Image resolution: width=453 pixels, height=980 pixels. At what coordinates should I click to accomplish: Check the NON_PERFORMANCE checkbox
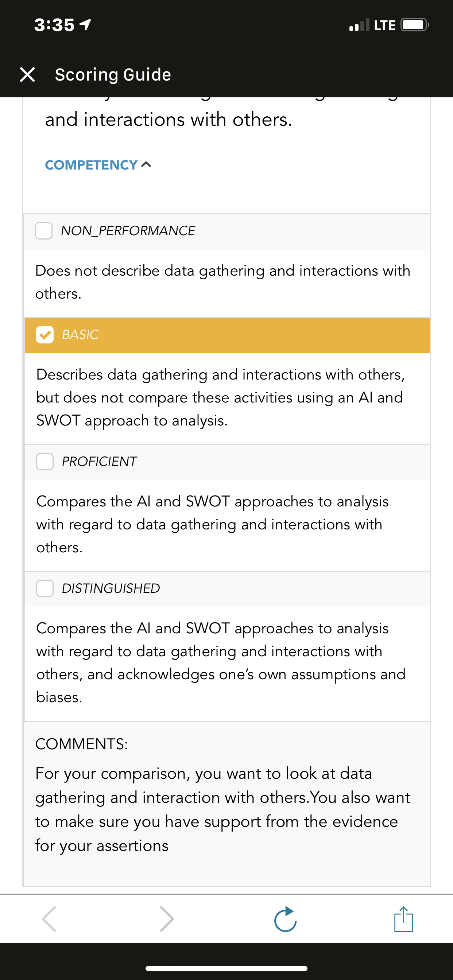tap(44, 230)
